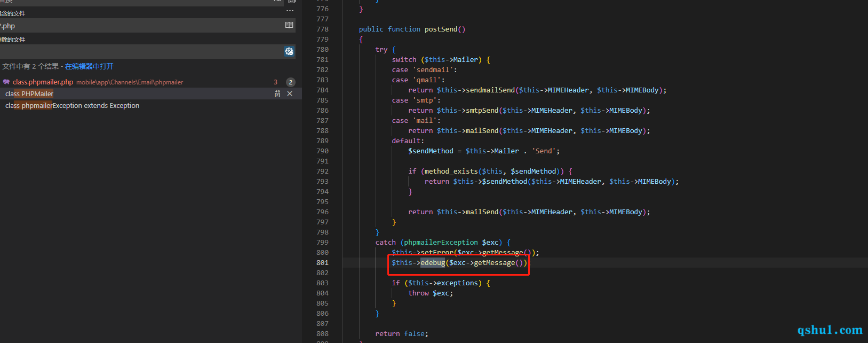Click line number 778 in the gutter
868x343 pixels.
tap(322, 29)
